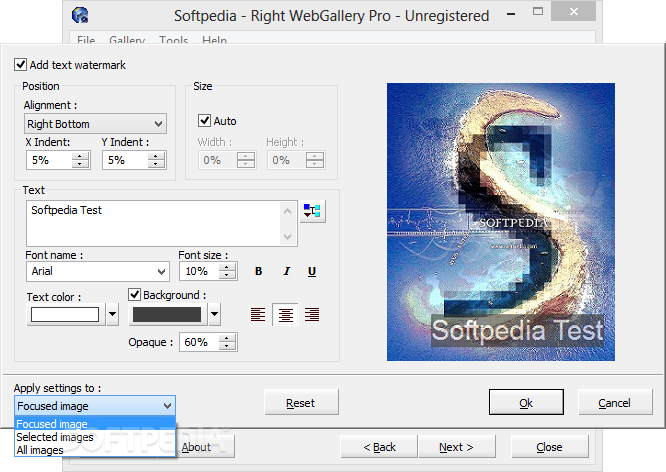The height and width of the screenshot is (472, 666).
Task: Click the white Text color swatch
Action: 65,314
